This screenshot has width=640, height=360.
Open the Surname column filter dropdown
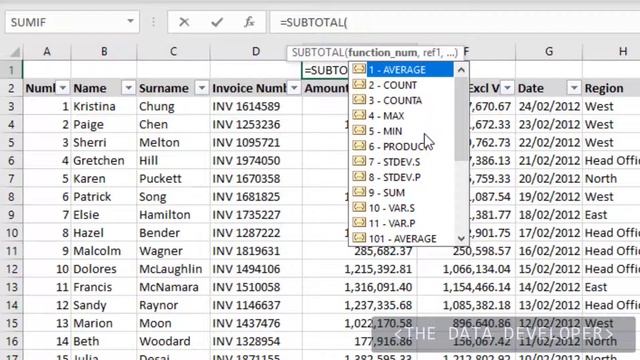pyautogui.click(x=202, y=88)
